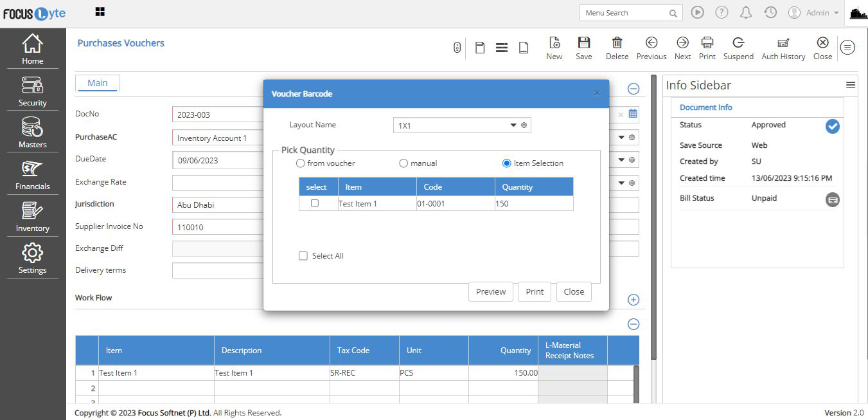Open the Financials sidebar module
Screen dimensions: 868x420
33,174
